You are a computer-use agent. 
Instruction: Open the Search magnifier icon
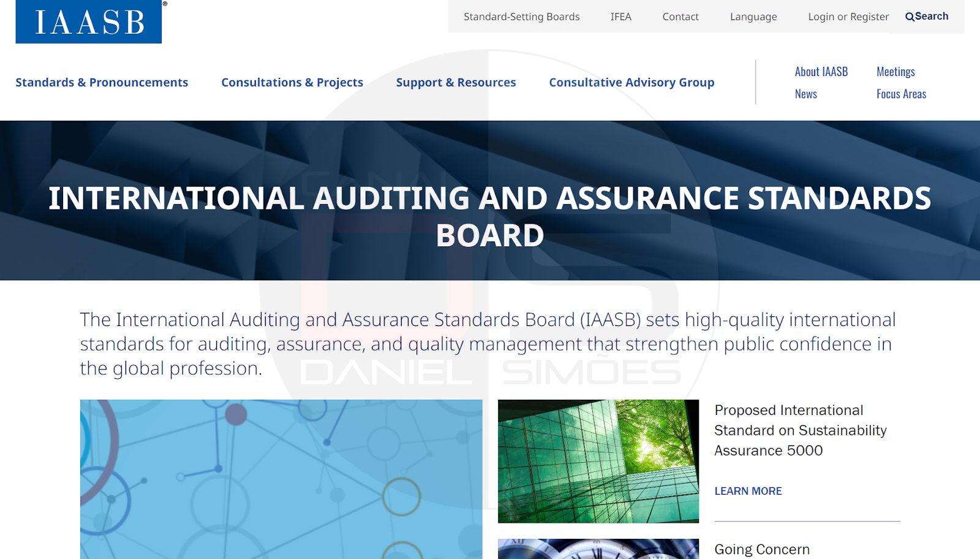coord(910,17)
